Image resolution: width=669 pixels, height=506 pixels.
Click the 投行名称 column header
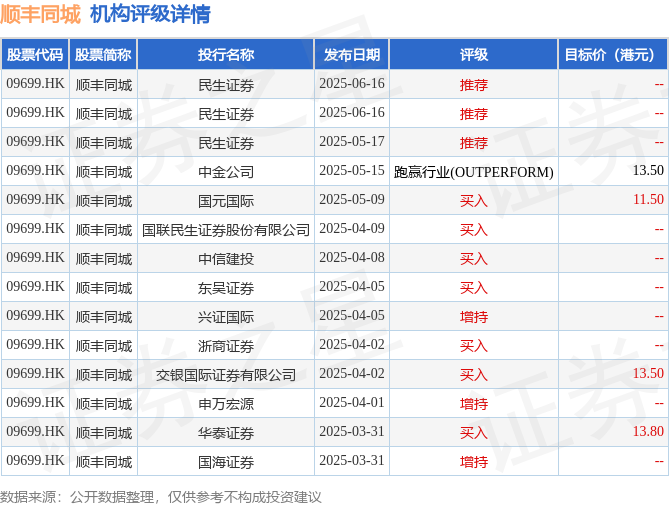[x=226, y=55]
